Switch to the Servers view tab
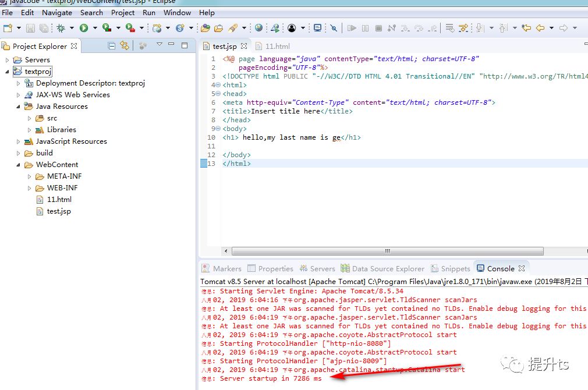Screen dimensions: 588x390 pyautogui.click(x=317, y=268)
